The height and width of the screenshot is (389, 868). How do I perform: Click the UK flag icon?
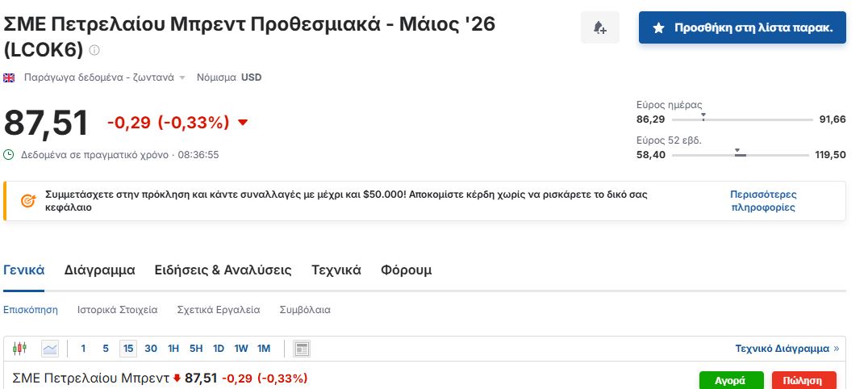coord(10,77)
